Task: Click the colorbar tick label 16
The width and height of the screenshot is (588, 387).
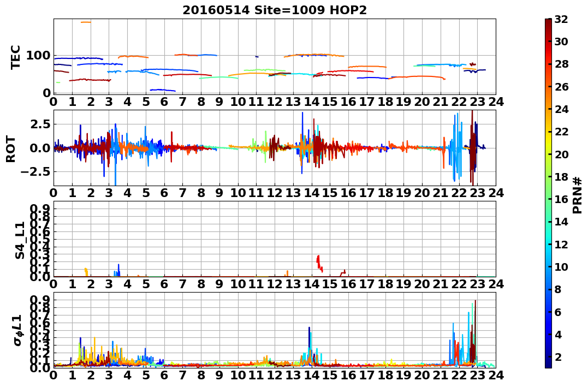Action: point(561,199)
